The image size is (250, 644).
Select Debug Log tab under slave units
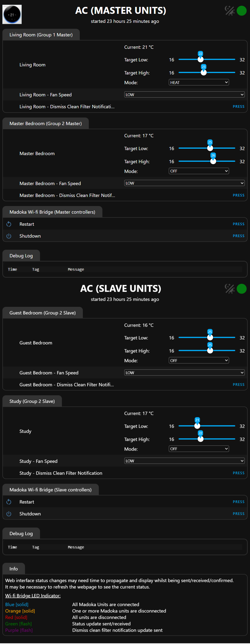pos(21,534)
